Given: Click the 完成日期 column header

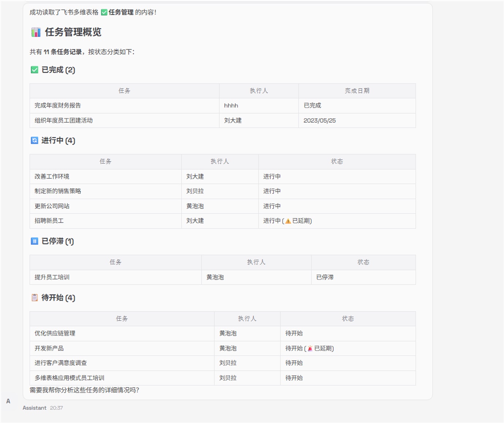Looking at the screenshot, I should 357,91.
